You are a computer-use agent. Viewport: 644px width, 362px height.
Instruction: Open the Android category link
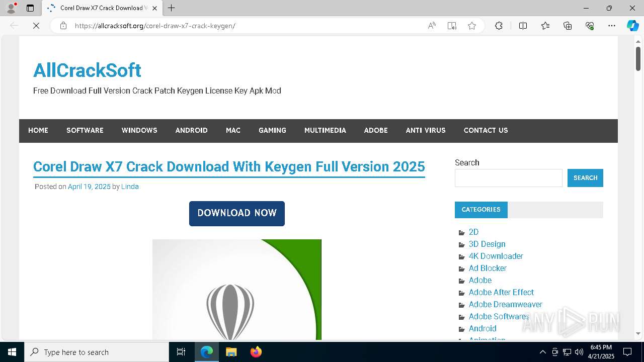[x=482, y=329]
